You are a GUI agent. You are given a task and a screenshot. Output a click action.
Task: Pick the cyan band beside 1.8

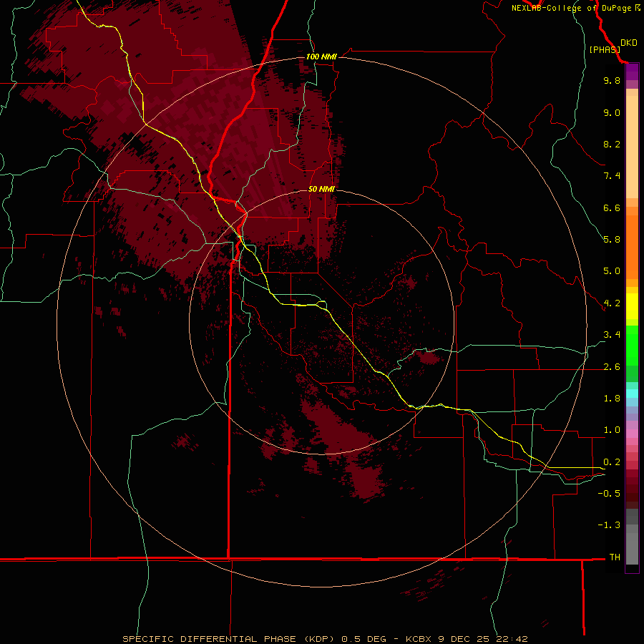[632, 394]
